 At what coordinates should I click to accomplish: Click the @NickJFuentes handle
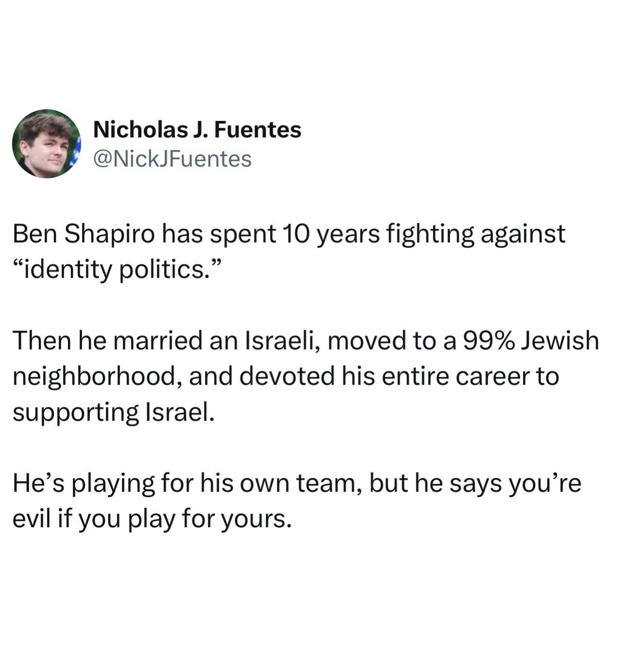[172, 159]
